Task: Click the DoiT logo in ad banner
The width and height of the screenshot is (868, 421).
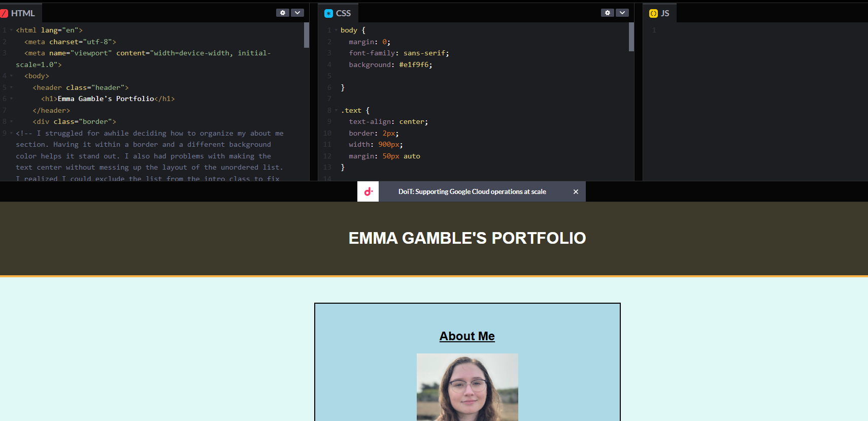Action: point(368,191)
